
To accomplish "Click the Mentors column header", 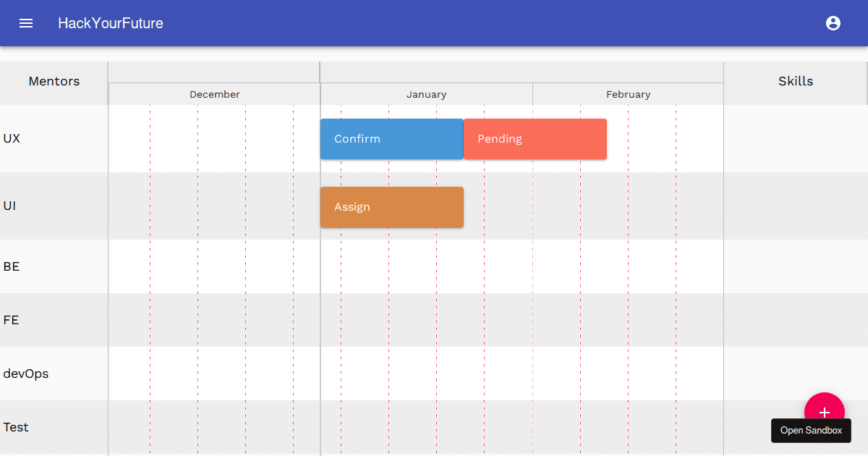I will [54, 81].
